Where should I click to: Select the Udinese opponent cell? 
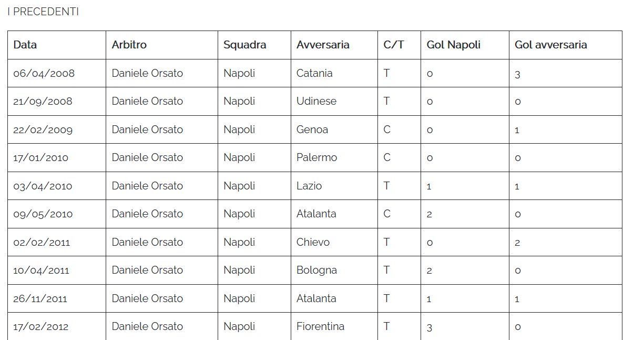316,101
